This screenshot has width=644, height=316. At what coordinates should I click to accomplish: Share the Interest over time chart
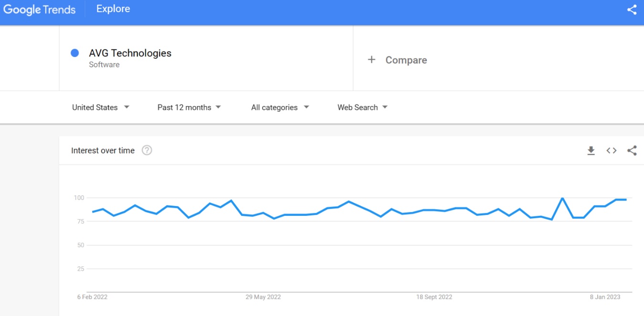click(632, 151)
